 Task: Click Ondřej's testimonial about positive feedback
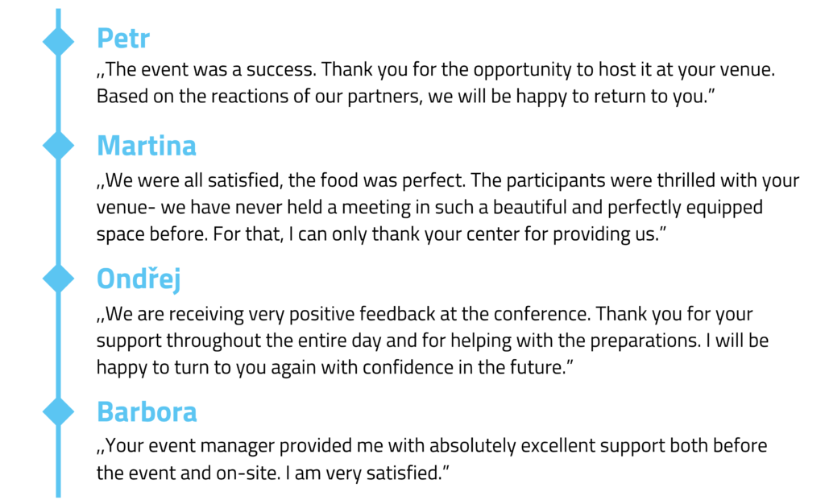pyautogui.click(x=433, y=341)
